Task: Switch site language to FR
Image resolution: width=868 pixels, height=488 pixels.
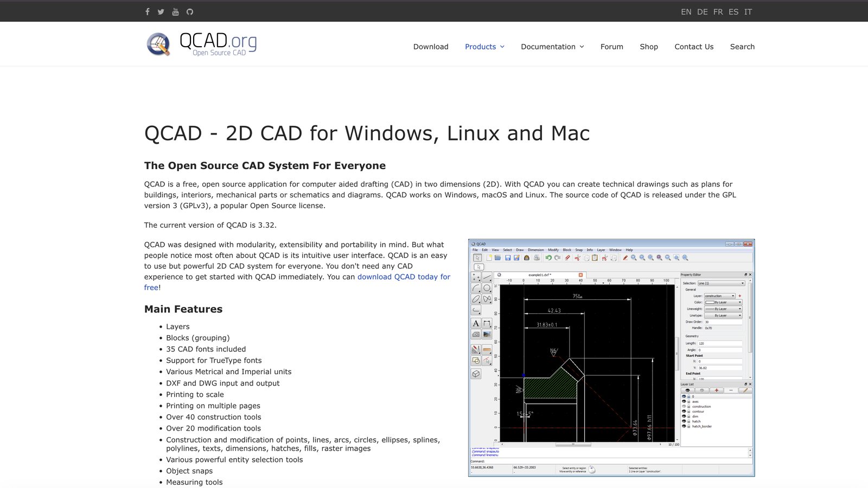Action: tap(718, 12)
